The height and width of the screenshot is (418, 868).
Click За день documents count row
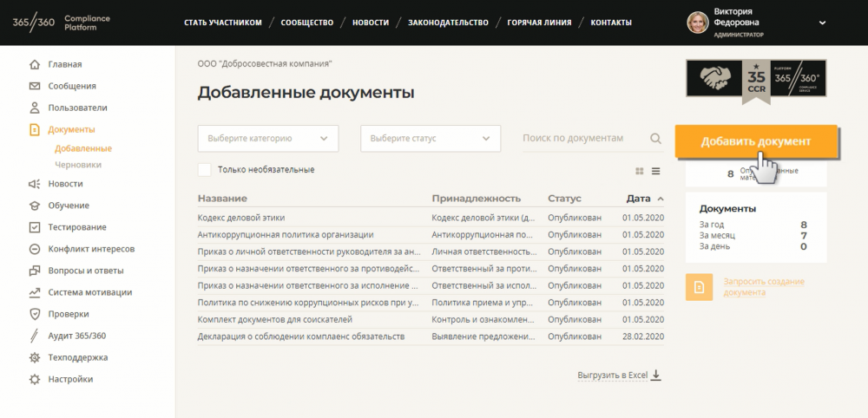pos(753,246)
